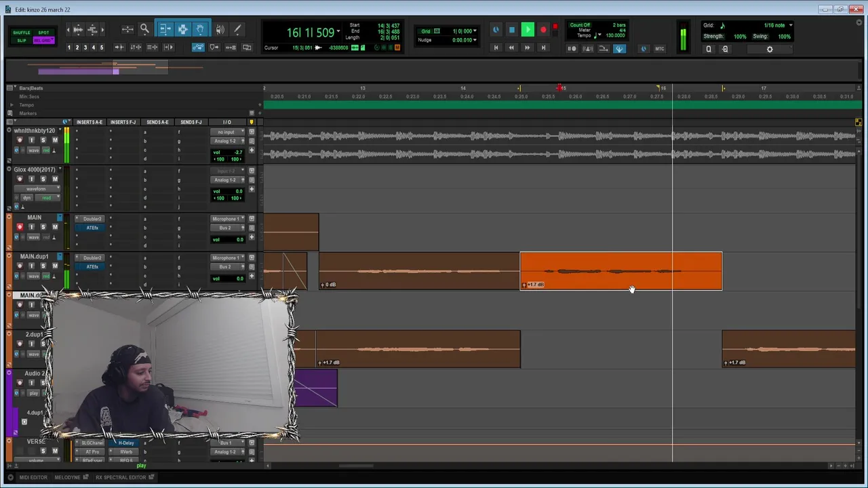The image size is (868, 488).
Task: Open quantize settings gear icon
Action: [x=770, y=49]
